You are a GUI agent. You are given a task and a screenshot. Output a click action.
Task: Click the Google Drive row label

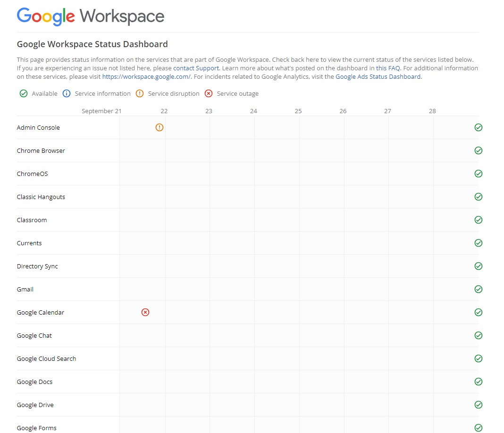pyautogui.click(x=35, y=405)
